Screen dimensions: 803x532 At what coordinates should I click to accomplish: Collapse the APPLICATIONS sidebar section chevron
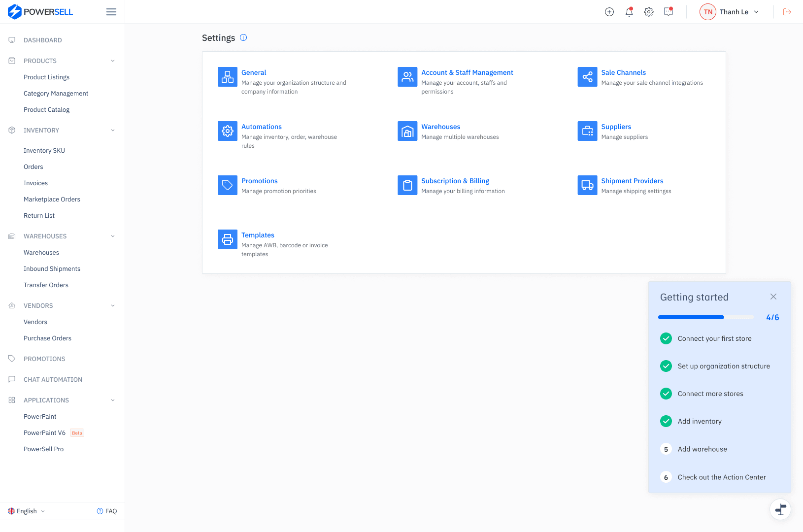(113, 400)
